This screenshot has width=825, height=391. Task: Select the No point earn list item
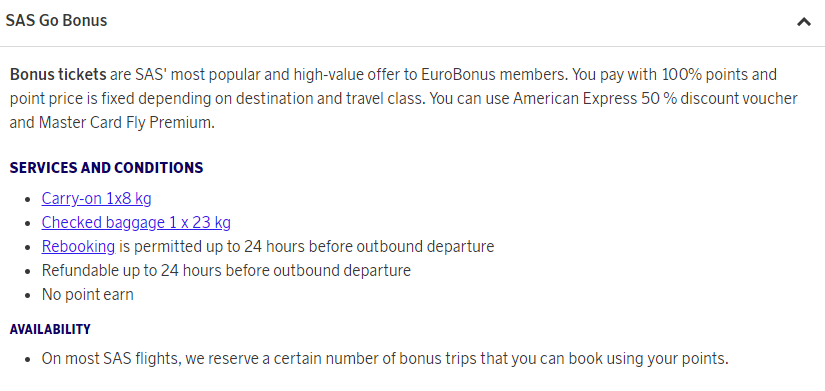click(x=87, y=295)
